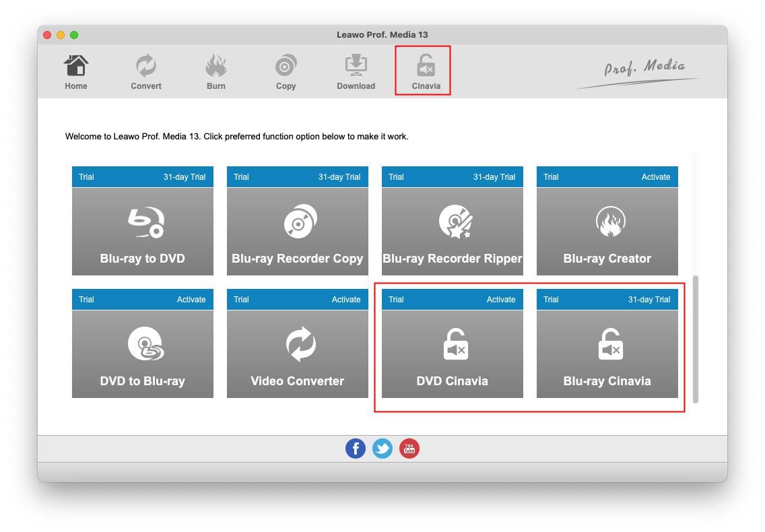This screenshot has height=532, width=765.
Task: Open the Burn flame icon
Action: click(x=216, y=71)
